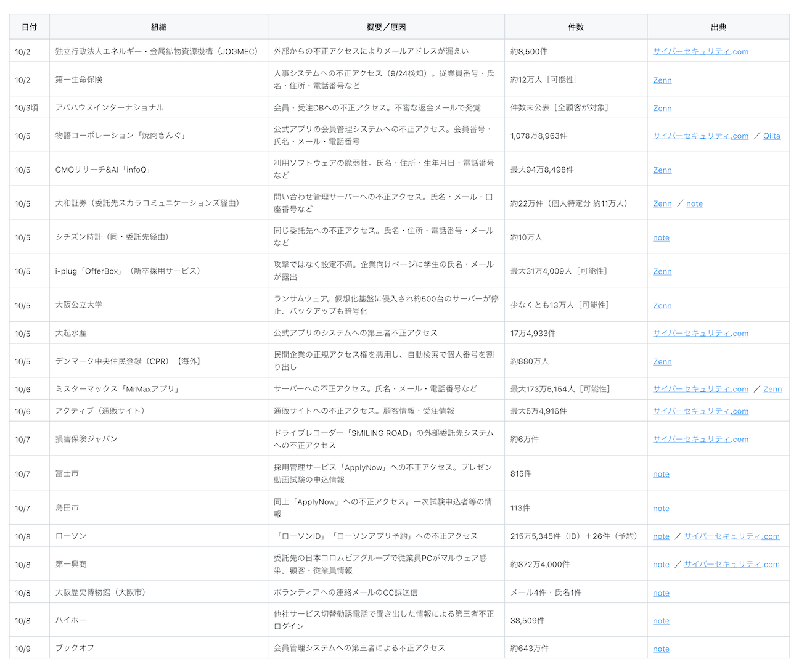Open Zenn link in ミスターマックス row
The width and height of the screenshot is (799, 672).
point(772,390)
